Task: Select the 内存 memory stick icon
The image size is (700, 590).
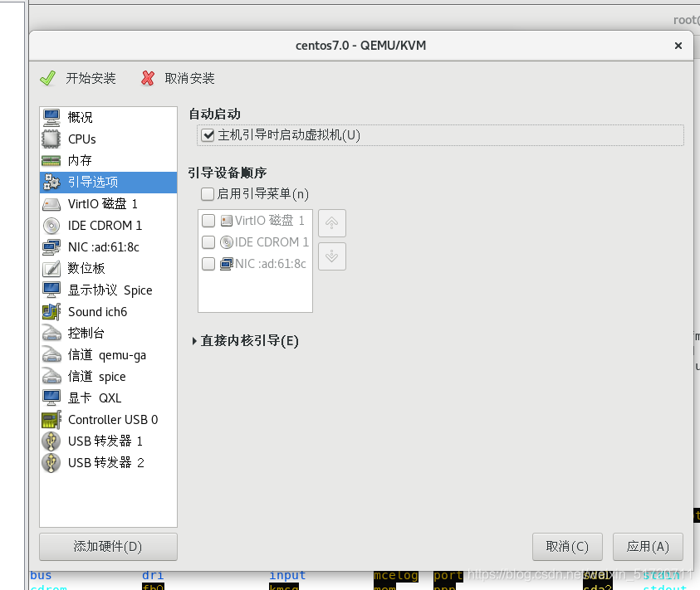Action: point(51,161)
